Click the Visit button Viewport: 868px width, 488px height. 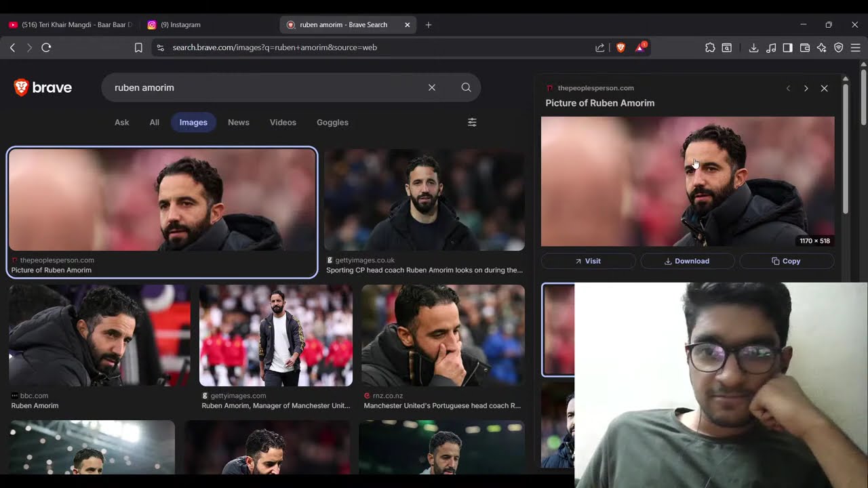point(589,261)
